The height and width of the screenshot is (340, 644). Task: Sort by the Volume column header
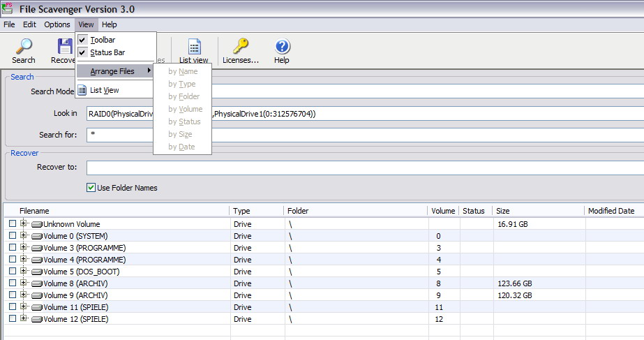(x=443, y=211)
